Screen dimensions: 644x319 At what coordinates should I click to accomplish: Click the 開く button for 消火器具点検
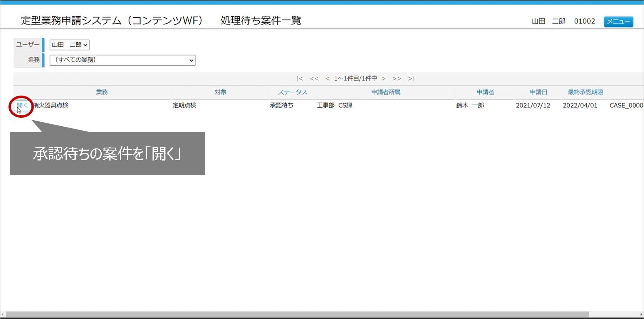tap(22, 106)
